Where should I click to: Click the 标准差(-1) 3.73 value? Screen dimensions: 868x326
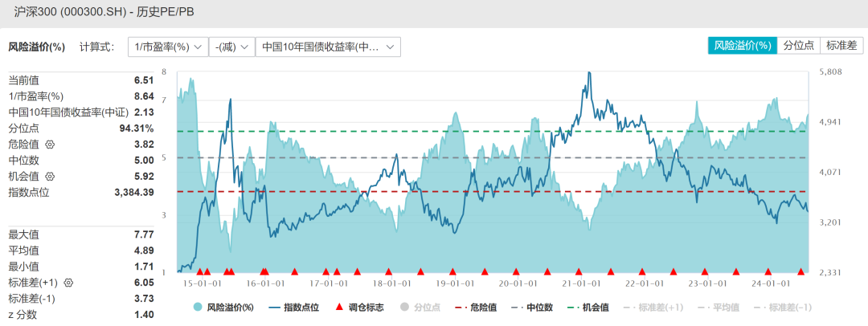click(143, 299)
